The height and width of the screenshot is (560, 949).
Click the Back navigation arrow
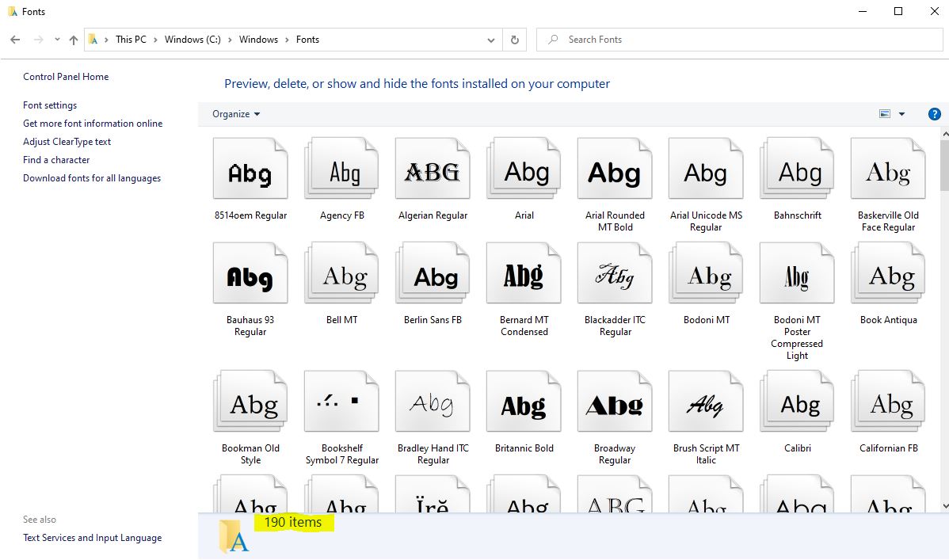tap(15, 40)
